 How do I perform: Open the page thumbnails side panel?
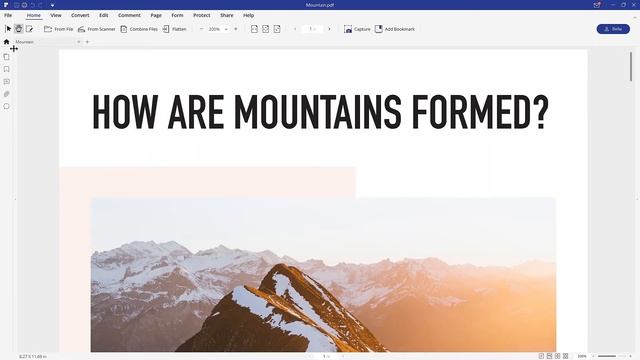(x=7, y=57)
